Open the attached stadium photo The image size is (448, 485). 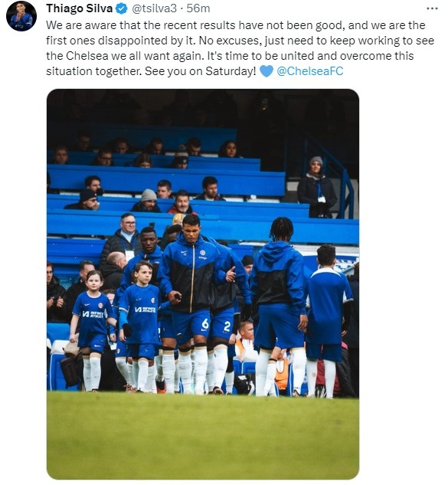(x=203, y=284)
